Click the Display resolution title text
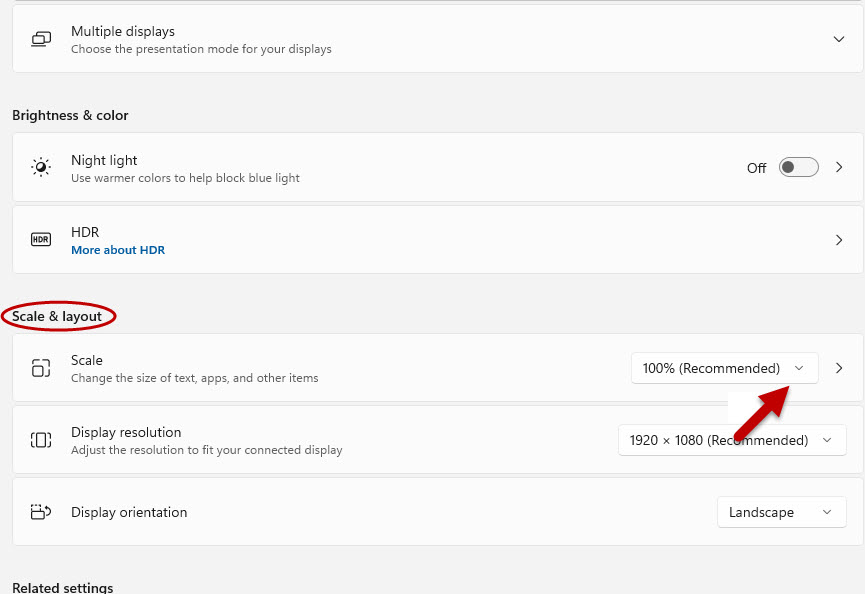The height and width of the screenshot is (594, 865). pos(126,432)
